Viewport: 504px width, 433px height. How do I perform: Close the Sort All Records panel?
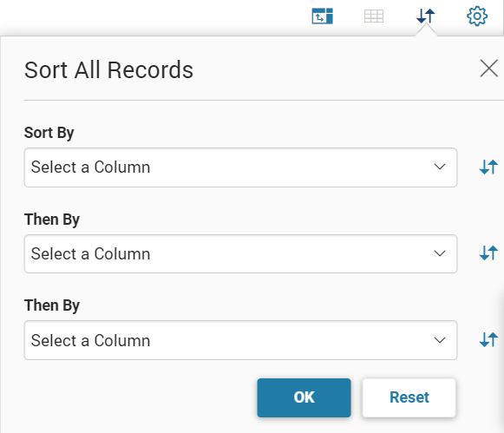click(489, 69)
